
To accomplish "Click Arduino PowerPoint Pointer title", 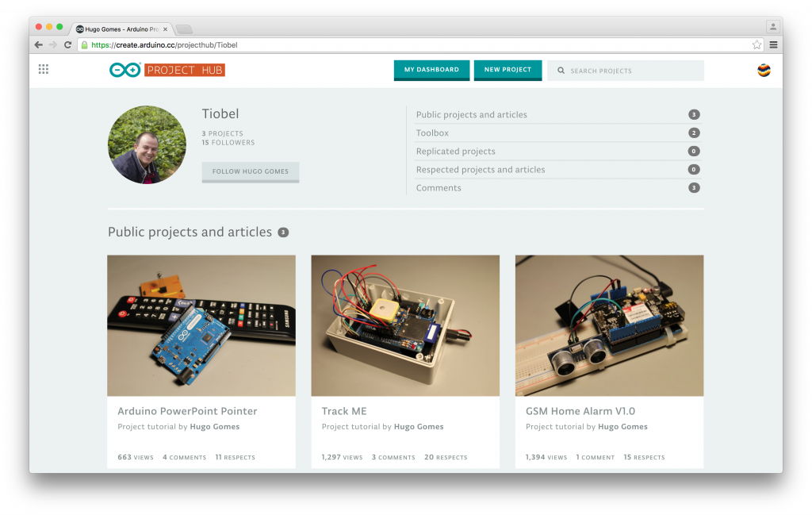I will [187, 411].
